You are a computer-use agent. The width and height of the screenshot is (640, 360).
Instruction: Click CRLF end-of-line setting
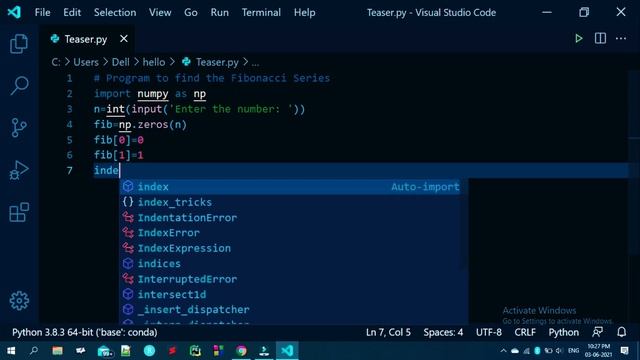coord(525,332)
